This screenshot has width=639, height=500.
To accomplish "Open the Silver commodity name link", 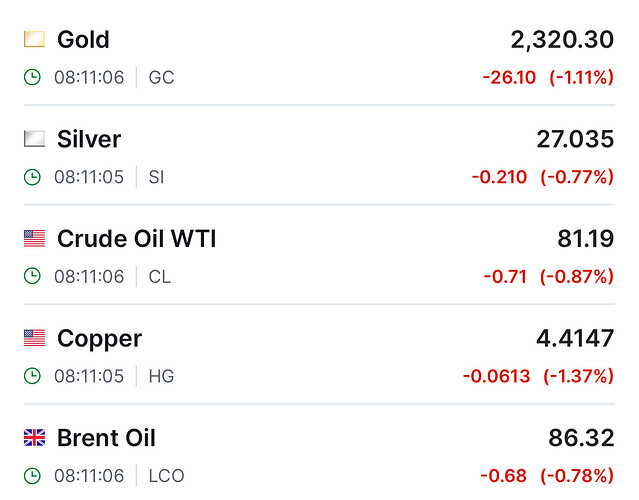I will [89, 139].
